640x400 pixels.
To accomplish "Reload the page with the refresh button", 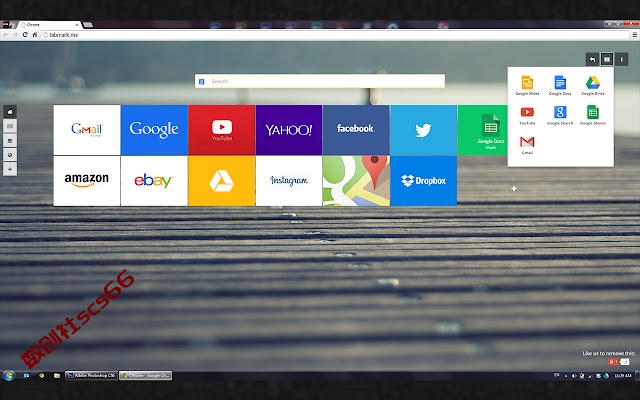I will [25, 35].
